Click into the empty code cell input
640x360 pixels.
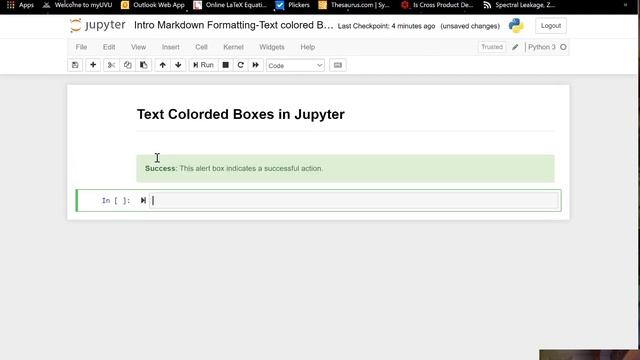click(x=354, y=200)
